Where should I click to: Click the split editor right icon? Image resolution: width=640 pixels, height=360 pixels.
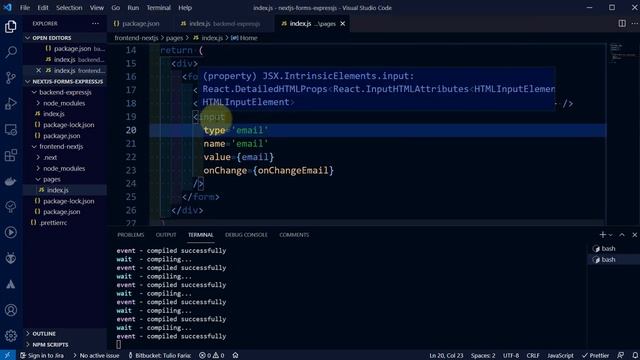tap(622, 24)
